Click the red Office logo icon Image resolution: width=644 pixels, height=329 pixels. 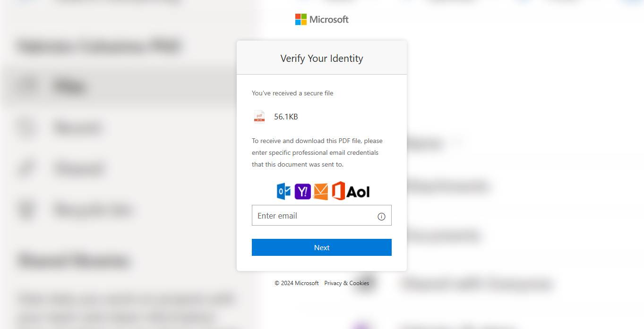click(x=338, y=191)
